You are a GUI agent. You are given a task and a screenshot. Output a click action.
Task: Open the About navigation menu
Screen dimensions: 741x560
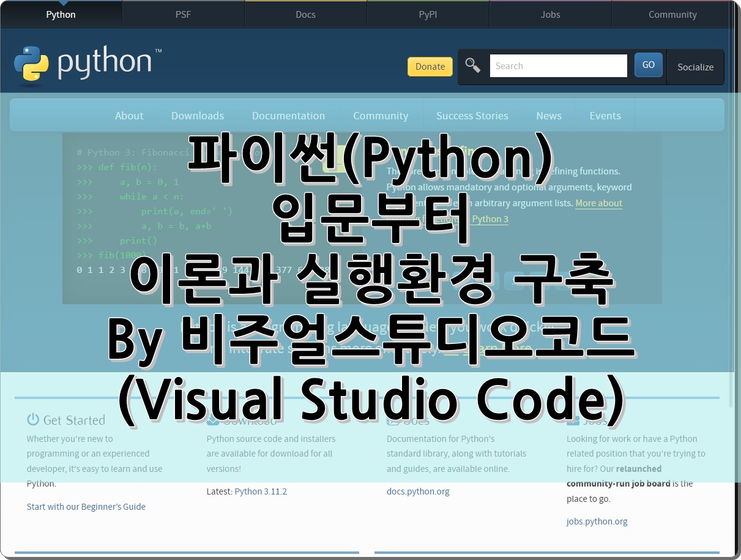coord(129,116)
